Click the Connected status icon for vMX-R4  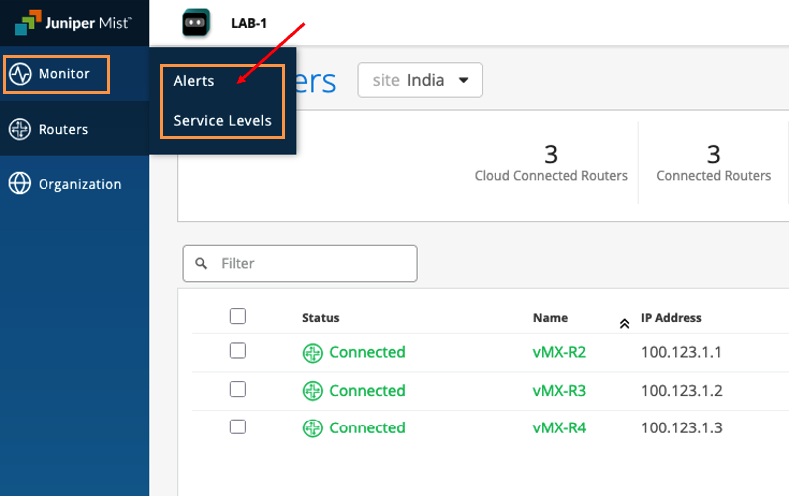tap(313, 428)
